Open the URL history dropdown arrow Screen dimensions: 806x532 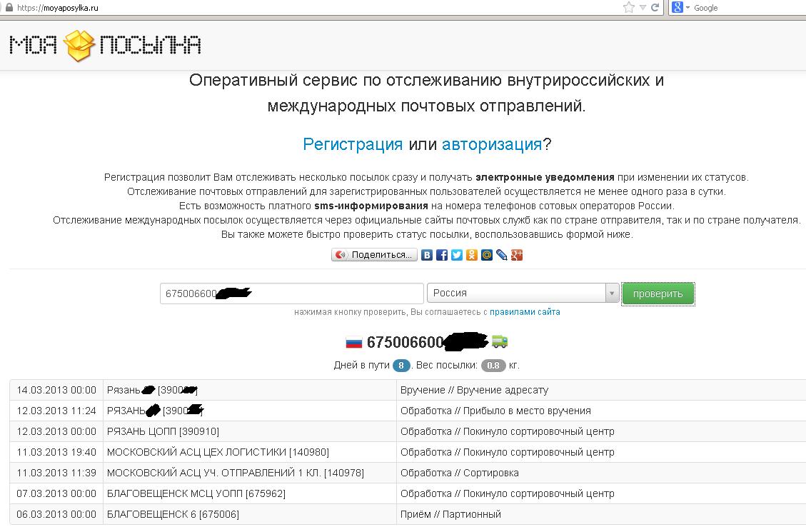click(x=643, y=7)
